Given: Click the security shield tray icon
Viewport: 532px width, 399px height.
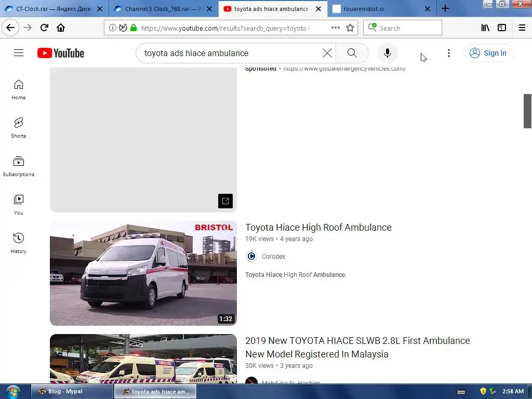Looking at the screenshot, I should [483, 391].
